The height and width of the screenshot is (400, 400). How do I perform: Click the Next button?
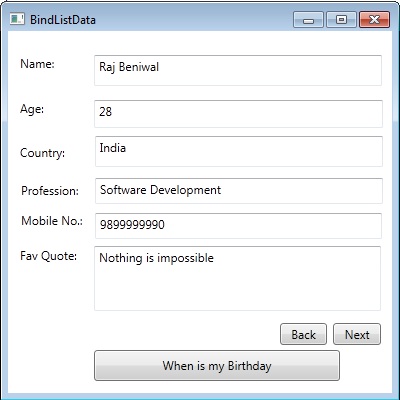coord(357,334)
